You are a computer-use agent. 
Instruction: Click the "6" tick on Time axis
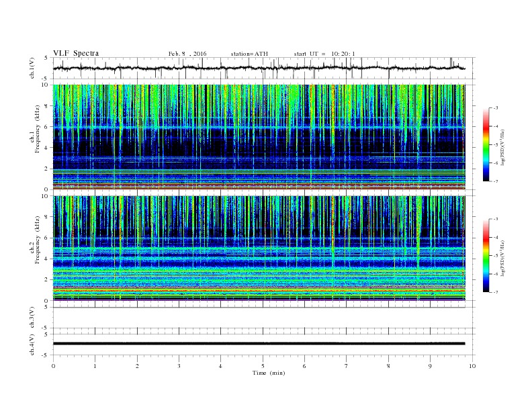click(304, 366)
